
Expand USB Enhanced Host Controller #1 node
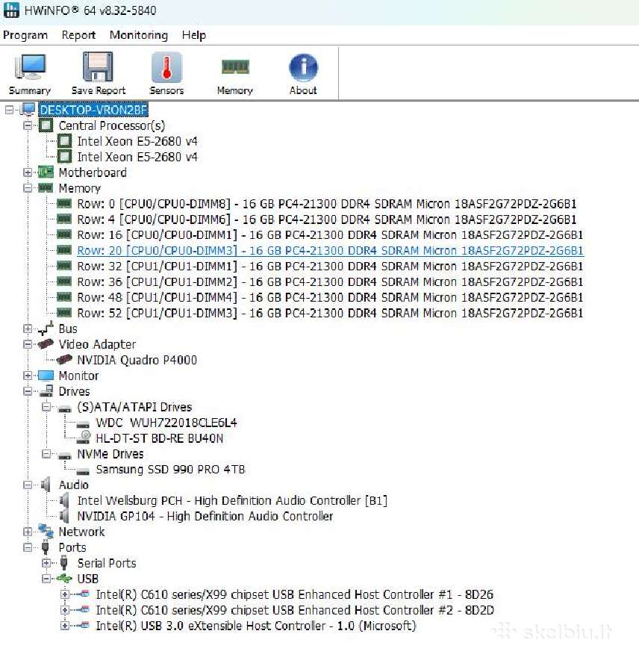(x=65, y=594)
